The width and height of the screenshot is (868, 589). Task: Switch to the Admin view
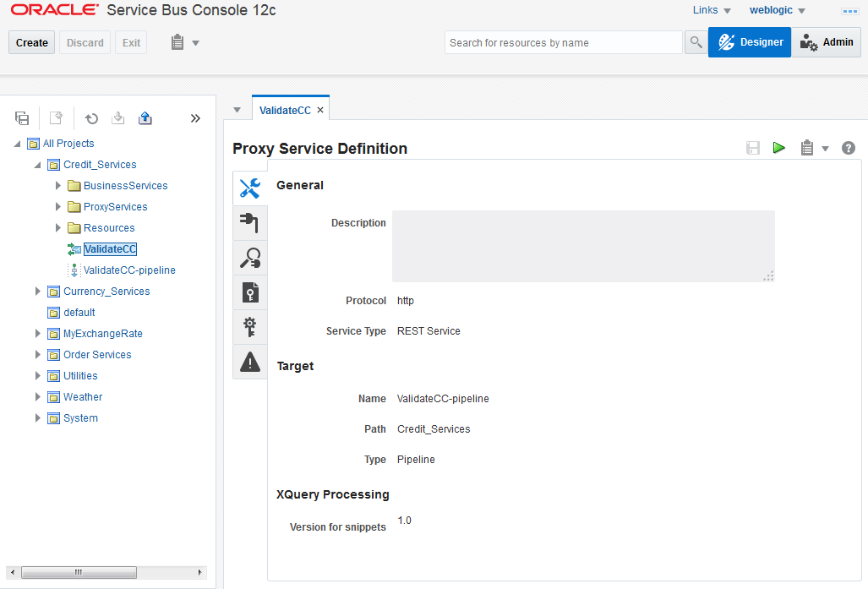click(x=827, y=42)
